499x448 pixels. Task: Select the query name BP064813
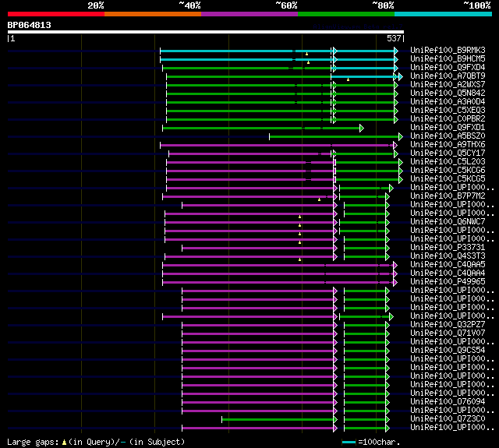click(x=30, y=25)
